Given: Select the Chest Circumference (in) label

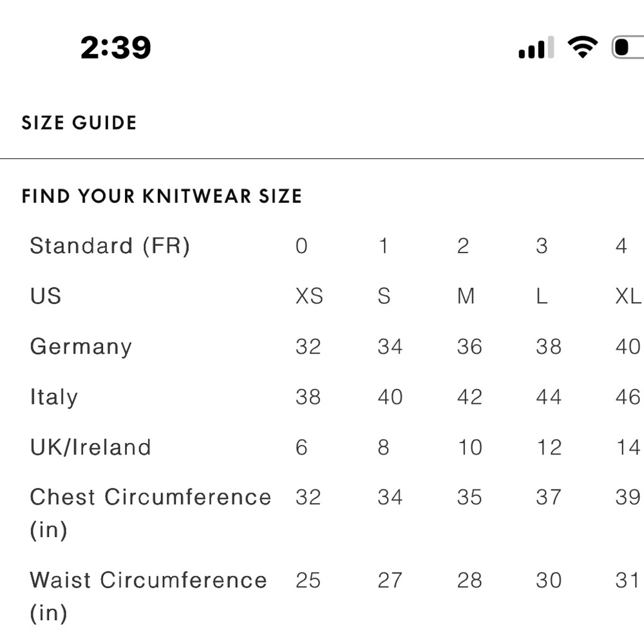Looking at the screenshot, I should coord(150,513).
